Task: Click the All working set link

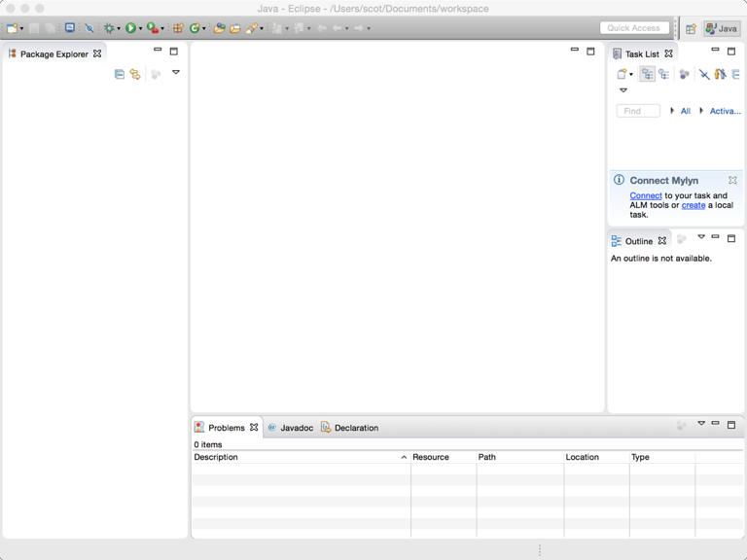Action: 686,111
